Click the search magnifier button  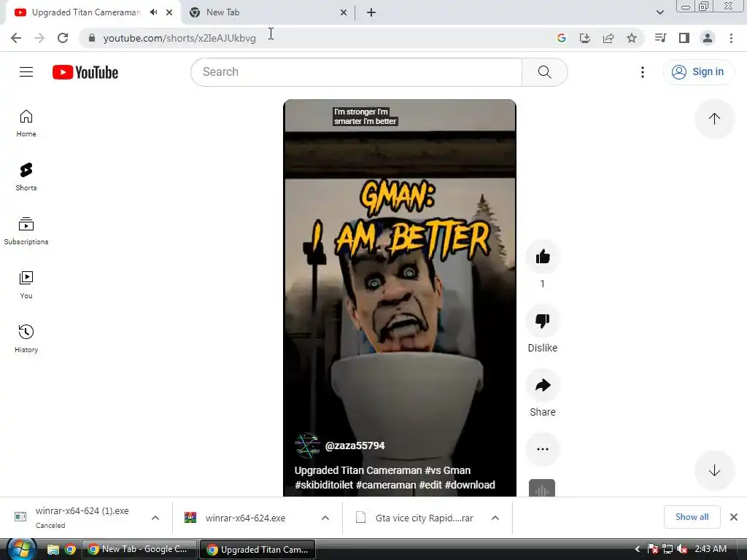coord(544,72)
